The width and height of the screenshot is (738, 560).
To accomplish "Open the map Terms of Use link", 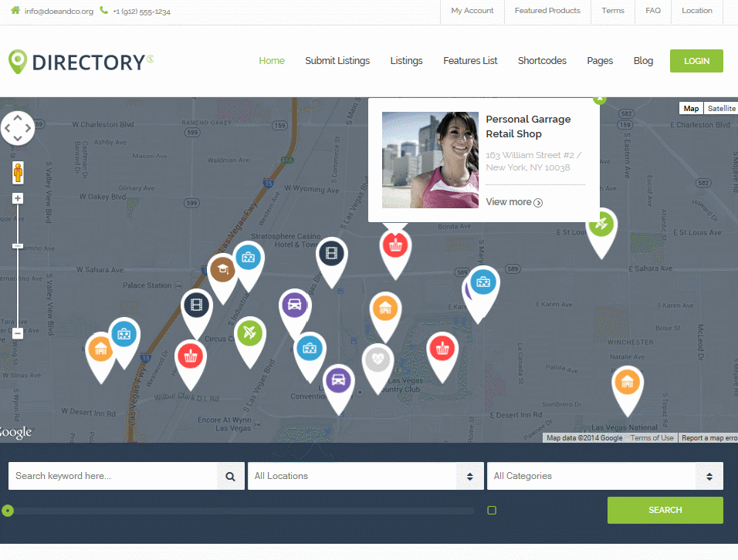I will pyautogui.click(x=652, y=438).
